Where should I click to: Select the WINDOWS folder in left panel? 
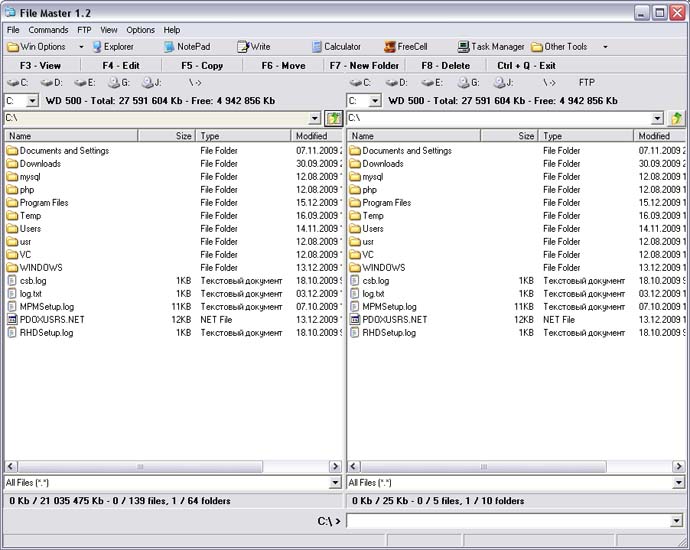[x=41, y=268]
